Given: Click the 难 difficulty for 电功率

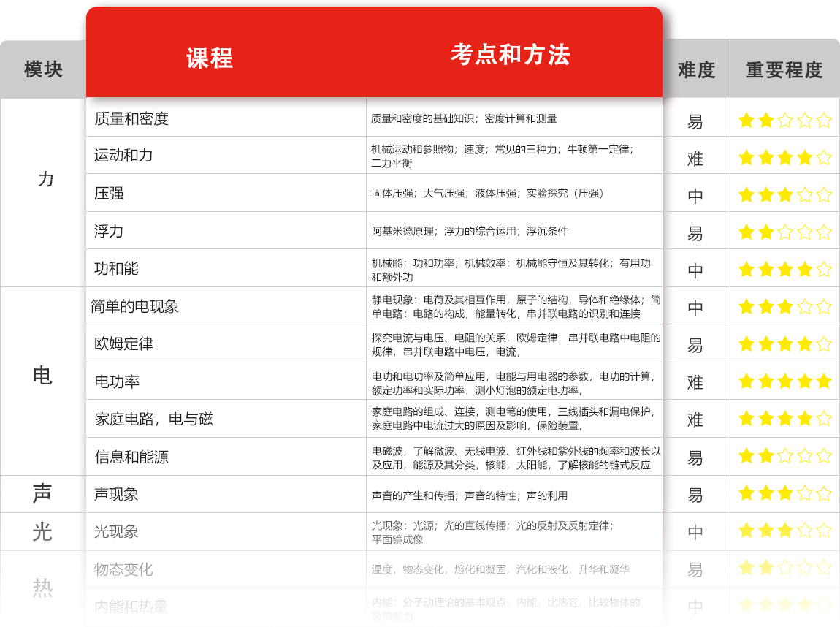Looking at the screenshot, I should click(695, 383).
